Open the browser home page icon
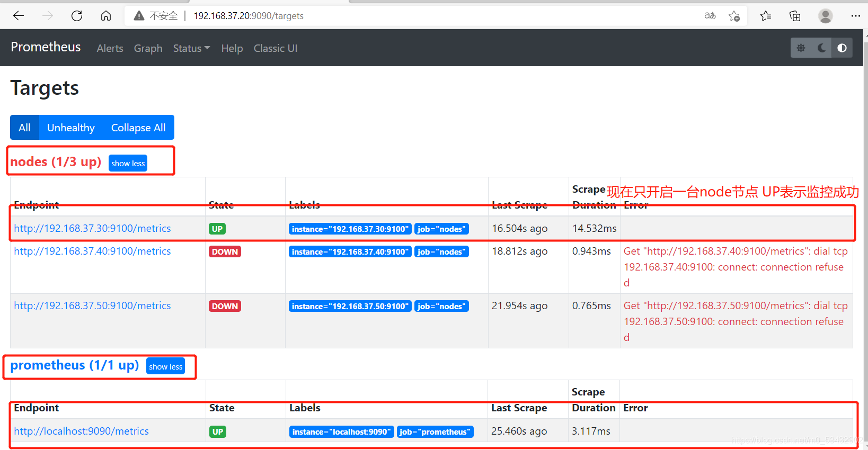Viewport: 868px width, 450px height. [106, 16]
